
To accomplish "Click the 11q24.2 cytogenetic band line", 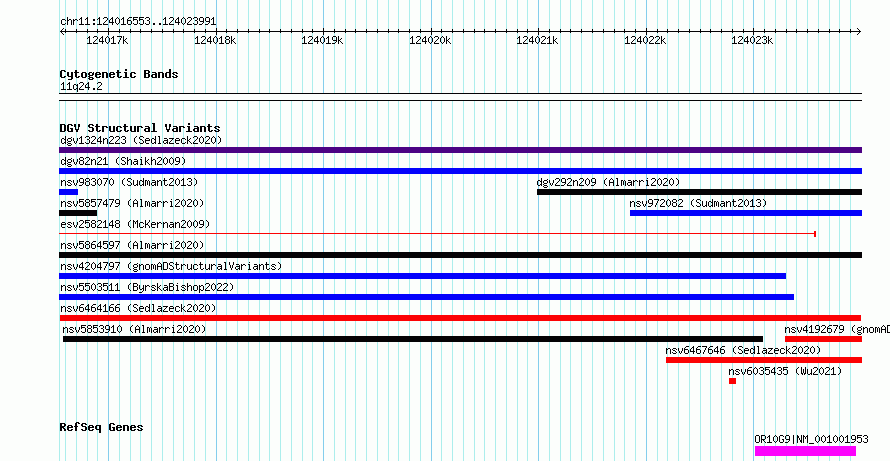I will 460,97.
